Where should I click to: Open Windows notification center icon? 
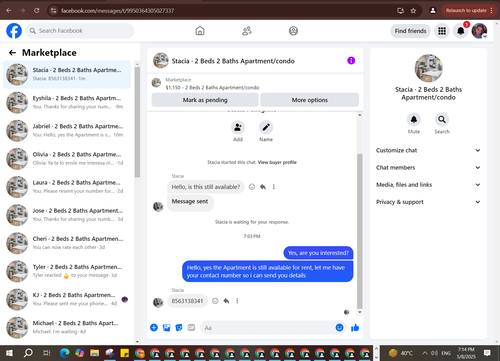tap(487, 353)
